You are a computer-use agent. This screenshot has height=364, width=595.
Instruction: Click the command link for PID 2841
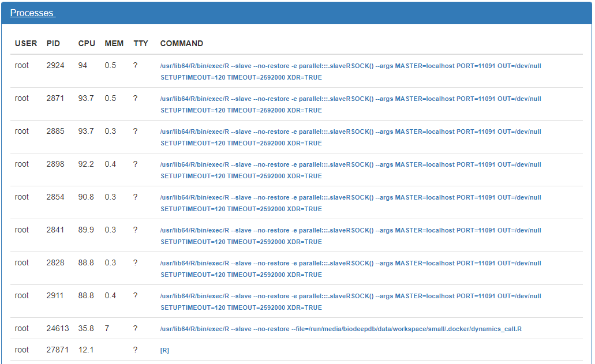350,231
